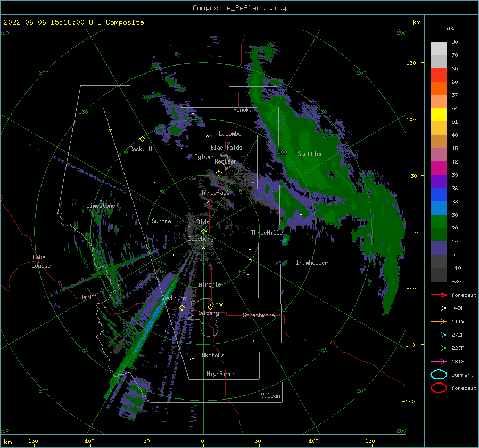Click the white asterisk above Limestone

[x=101, y=201]
